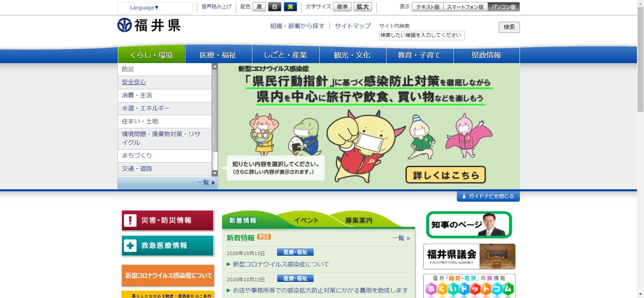Open the RSS feed icon

coord(264,237)
